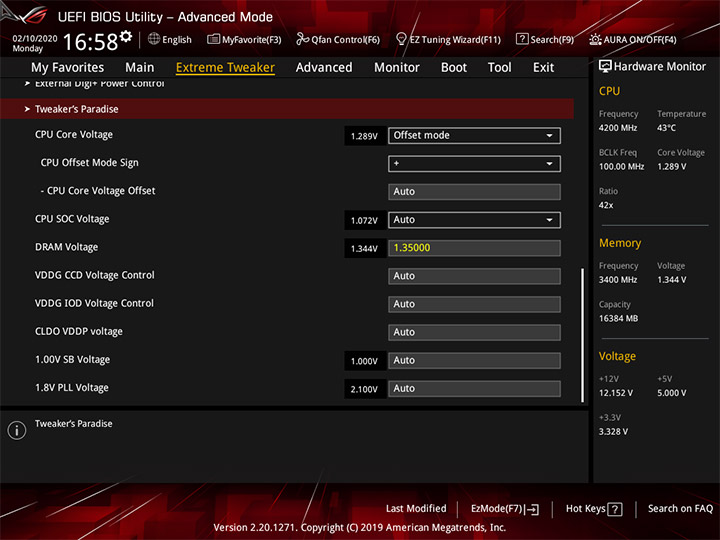Click the language globe icon
This screenshot has height=540, width=720.
click(x=154, y=39)
